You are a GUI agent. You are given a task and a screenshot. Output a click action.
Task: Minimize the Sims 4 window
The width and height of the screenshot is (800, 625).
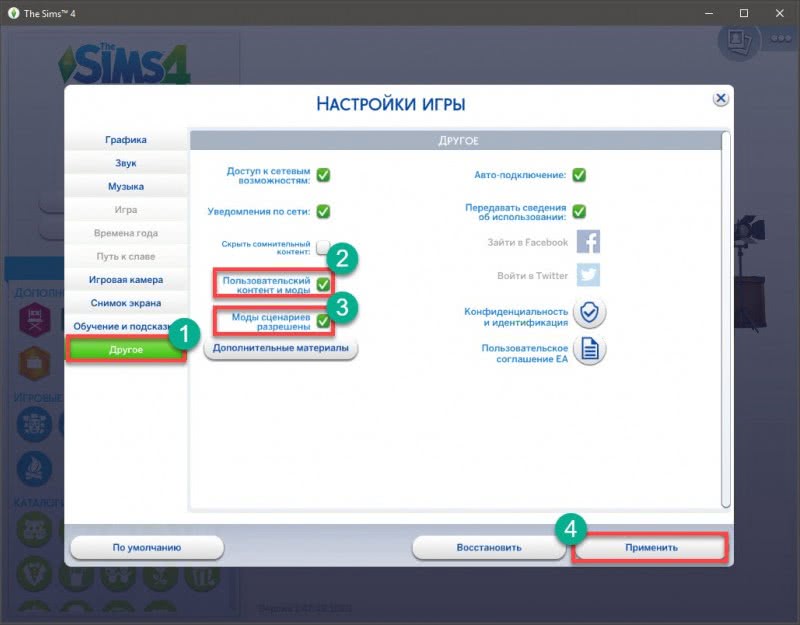coord(709,13)
